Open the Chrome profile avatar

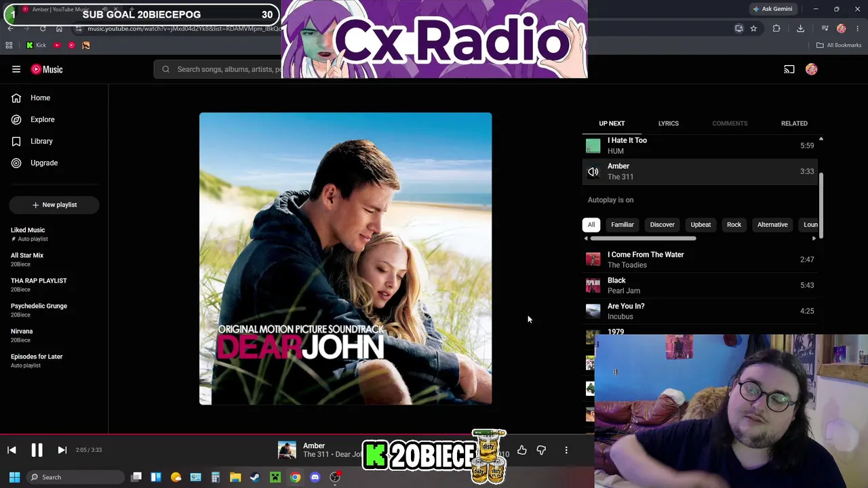tap(842, 28)
